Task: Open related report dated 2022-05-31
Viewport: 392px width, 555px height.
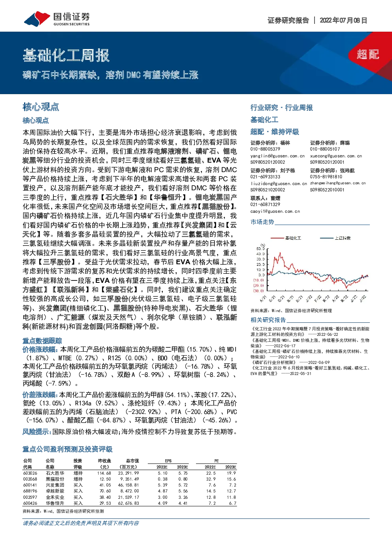Action: [x=310, y=371]
